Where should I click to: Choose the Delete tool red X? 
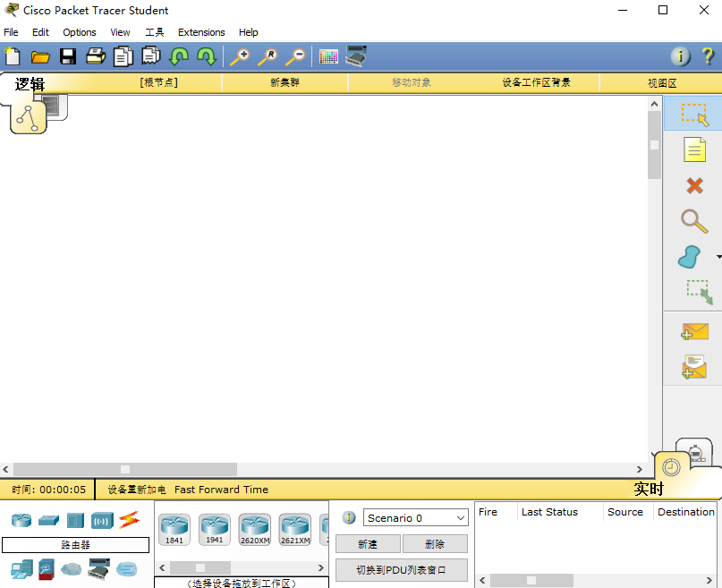pyautogui.click(x=695, y=186)
